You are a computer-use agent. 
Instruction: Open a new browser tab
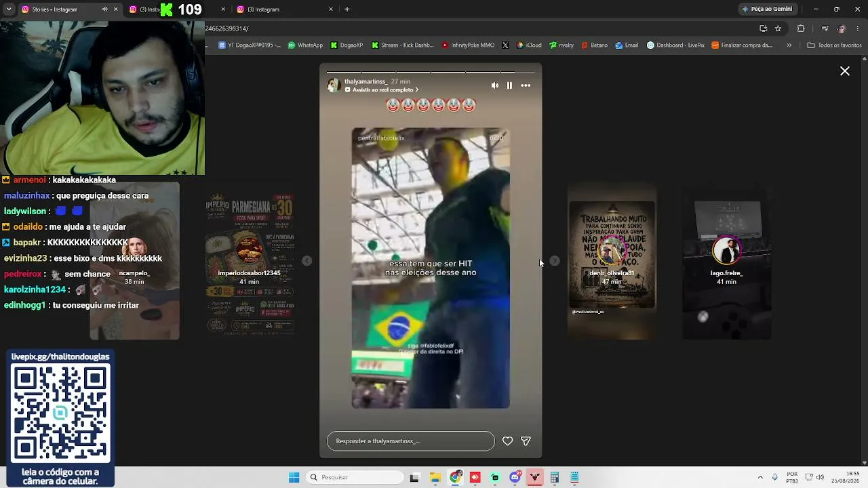[x=347, y=9]
